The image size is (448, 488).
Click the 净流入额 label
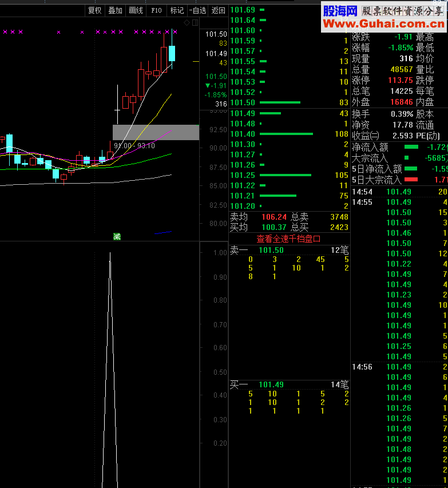click(370, 147)
